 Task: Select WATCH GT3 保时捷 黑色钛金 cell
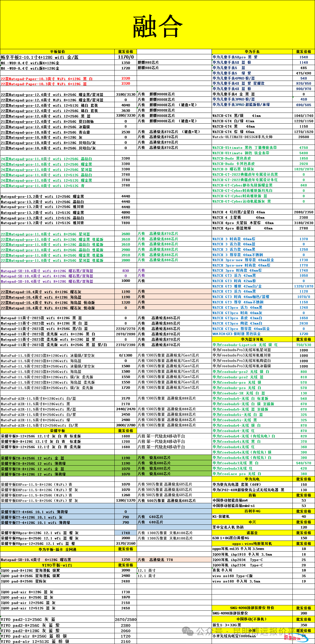[252, 334]
